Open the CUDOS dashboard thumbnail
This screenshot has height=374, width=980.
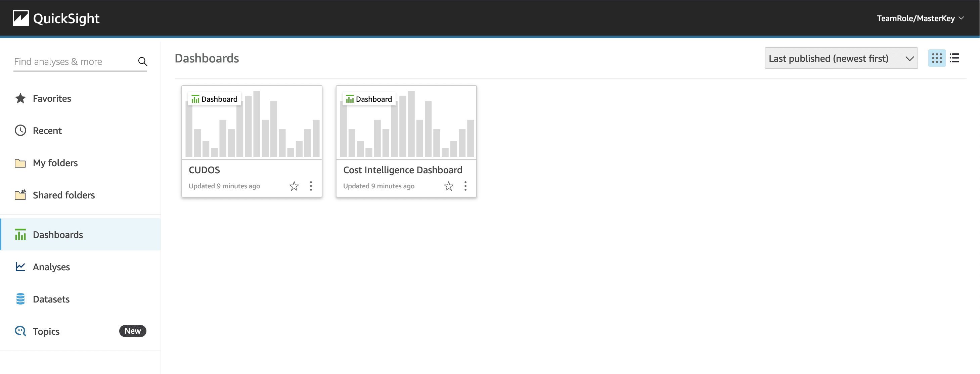pos(252,123)
